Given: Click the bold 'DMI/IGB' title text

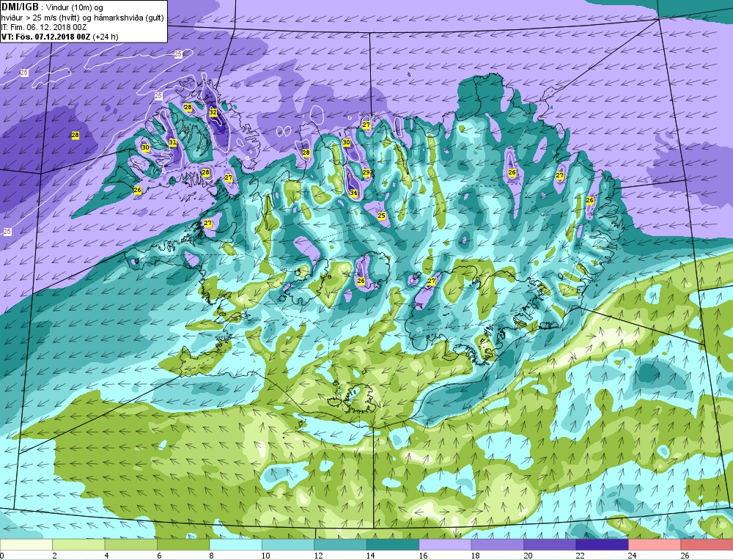Looking at the screenshot, I should click(20, 7).
